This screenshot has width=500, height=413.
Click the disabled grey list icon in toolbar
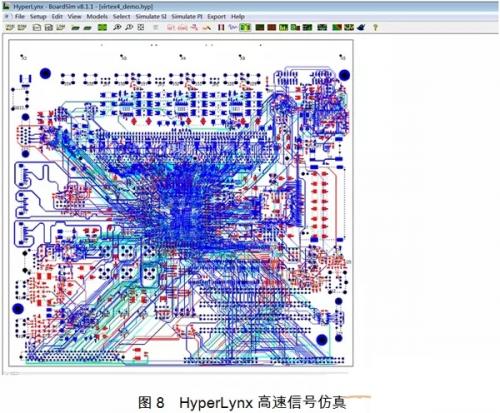pyautogui.click(x=155, y=27)
